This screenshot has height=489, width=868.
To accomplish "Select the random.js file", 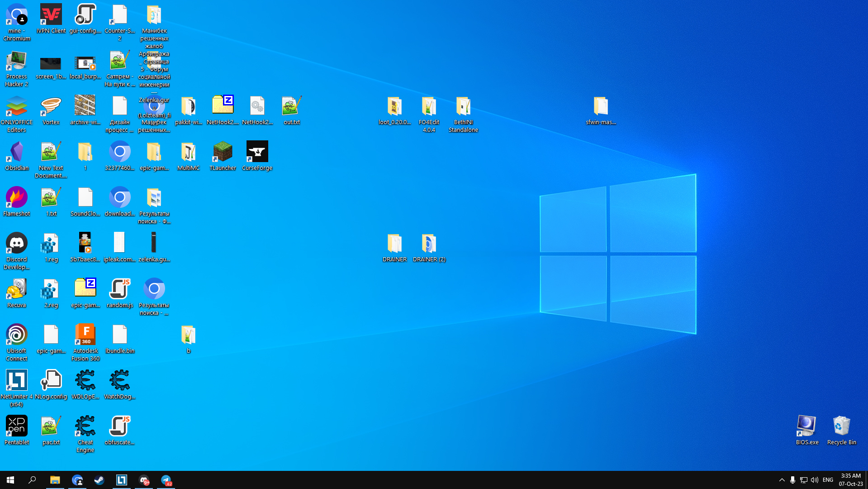I will pos(119,293).
